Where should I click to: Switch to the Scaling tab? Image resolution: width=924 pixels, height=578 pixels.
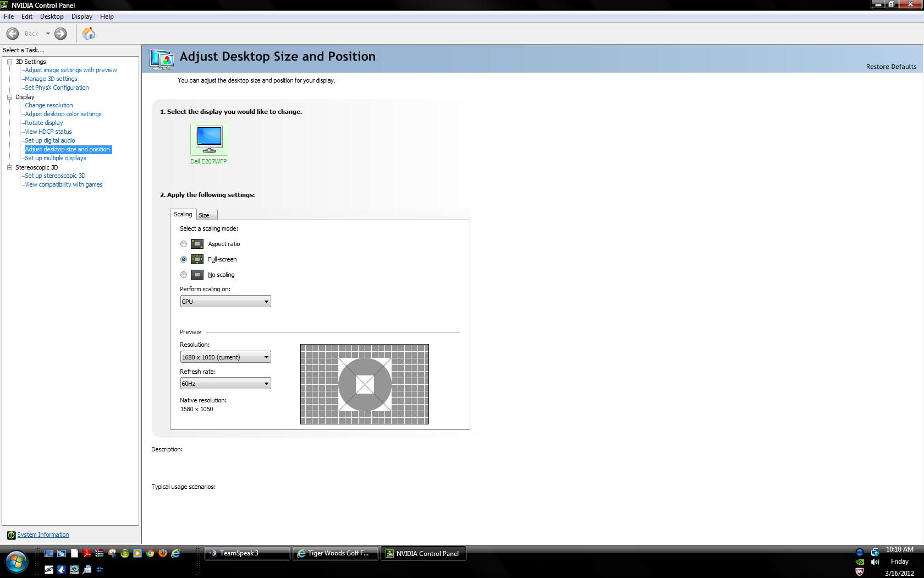point(183,214)
